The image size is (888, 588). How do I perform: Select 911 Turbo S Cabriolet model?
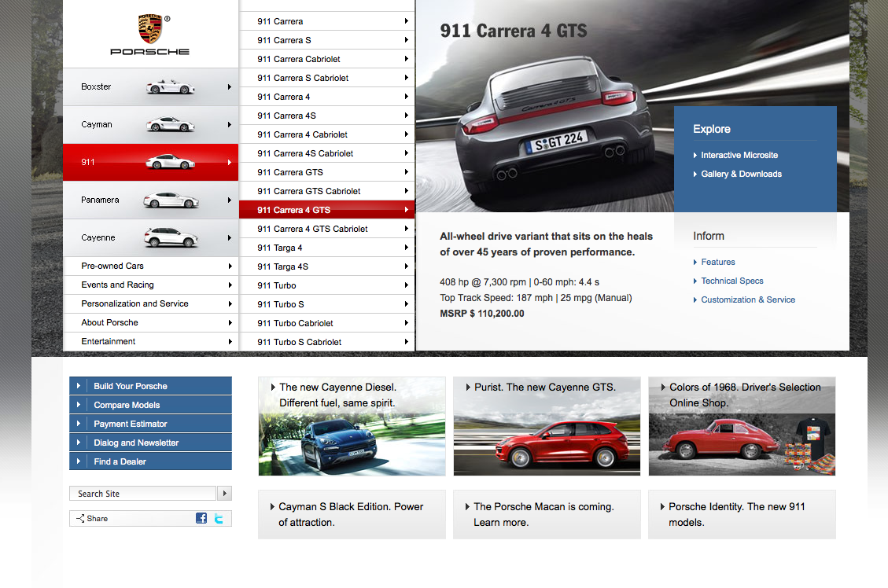[x=326, y=342]
